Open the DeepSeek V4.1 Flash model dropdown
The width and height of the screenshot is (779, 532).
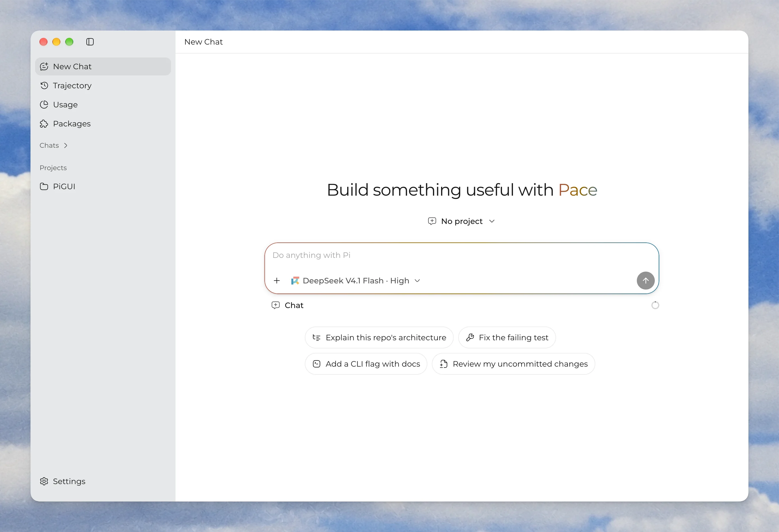[x=356, y=280]
